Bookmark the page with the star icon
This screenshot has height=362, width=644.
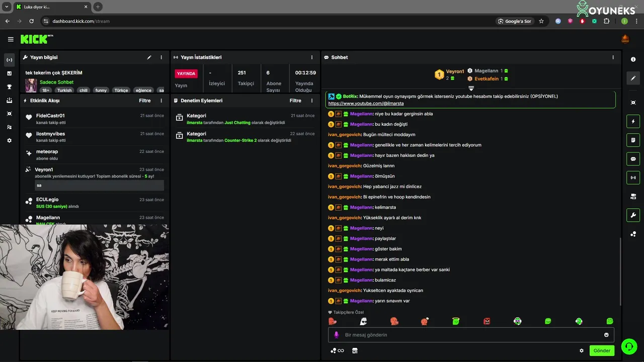(x=541, y=21)
